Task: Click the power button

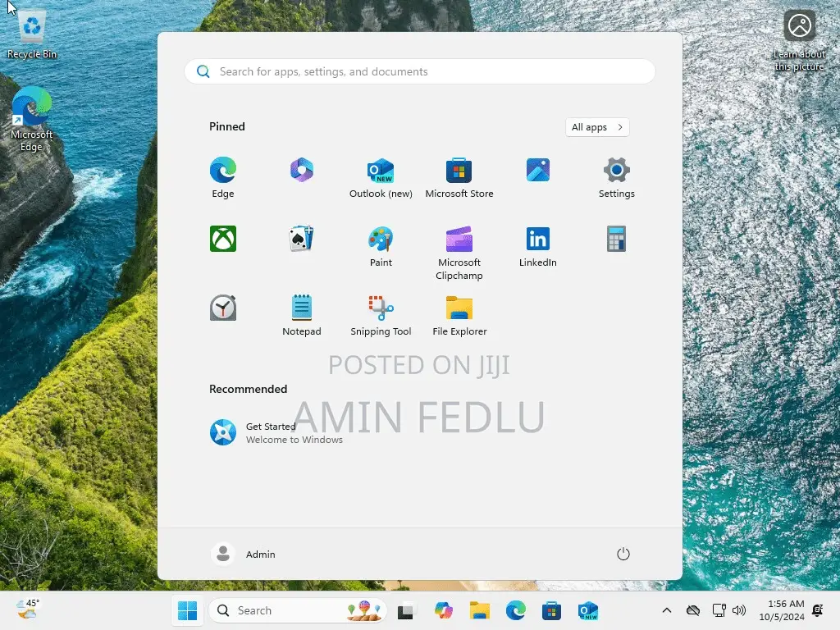Action: (x=623, y=554)
